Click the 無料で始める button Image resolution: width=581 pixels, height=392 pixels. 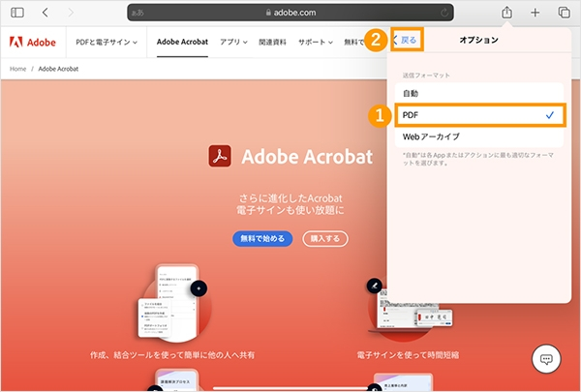pyautogui.click(x=262, y=239)
